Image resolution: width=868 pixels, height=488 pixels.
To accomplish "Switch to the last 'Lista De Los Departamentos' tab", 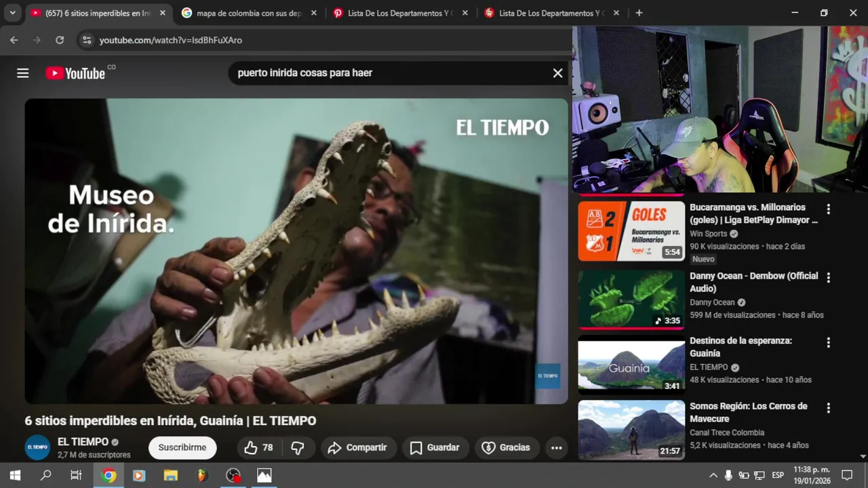I will pyautogui.click(x=551, y=13).
